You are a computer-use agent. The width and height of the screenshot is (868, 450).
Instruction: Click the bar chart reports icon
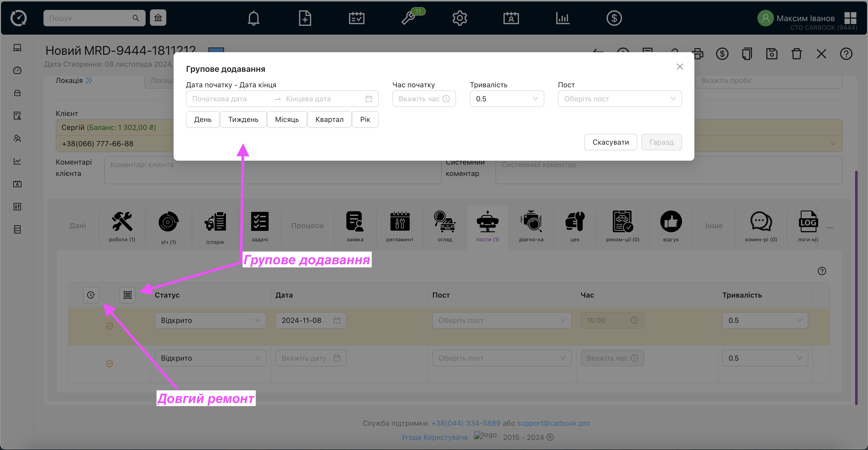[x=562, y=18]
